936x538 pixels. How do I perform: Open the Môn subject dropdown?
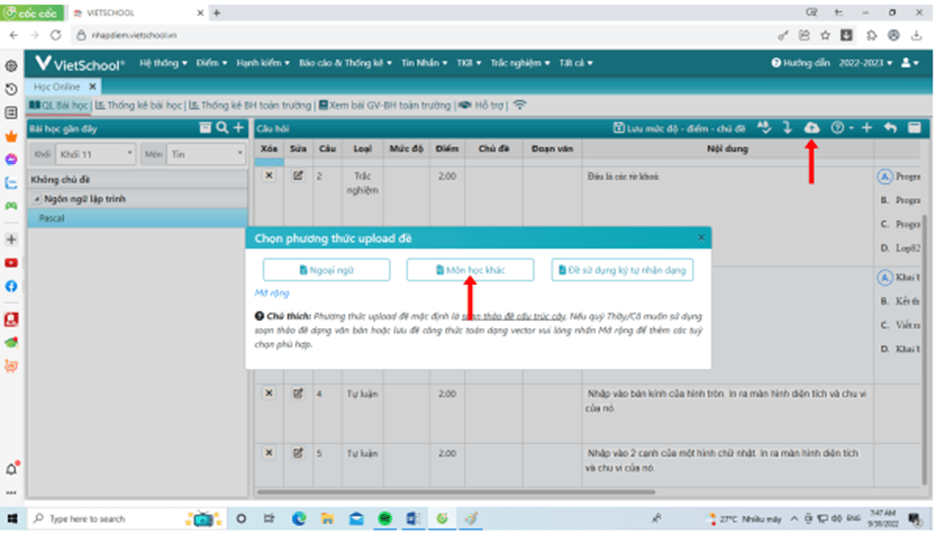coord(206,154)
